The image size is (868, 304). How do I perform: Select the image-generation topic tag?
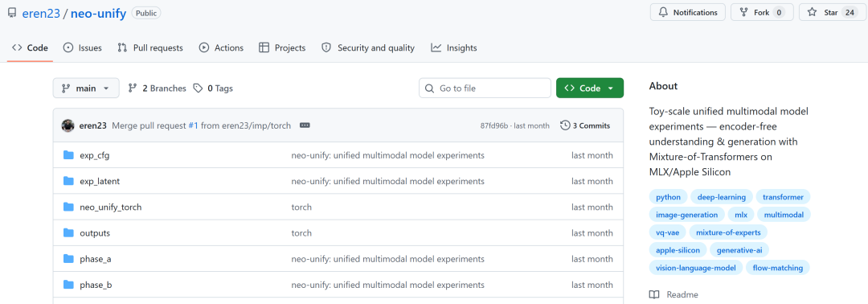pyautogui.click(x=686, y=214)
